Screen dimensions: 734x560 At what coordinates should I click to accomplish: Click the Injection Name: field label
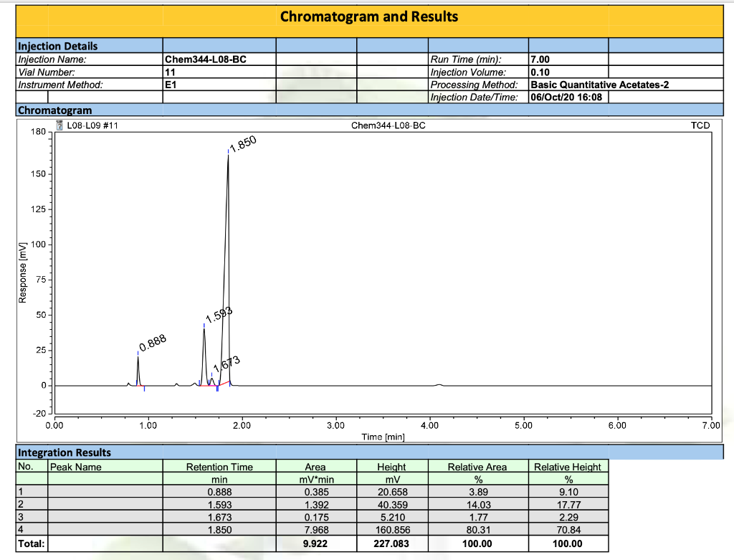point(52,60)
